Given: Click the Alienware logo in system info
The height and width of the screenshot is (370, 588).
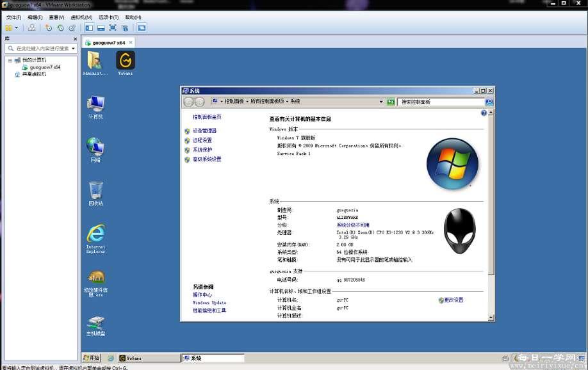Looking at the screenshot, I should (x=460, y=230).
